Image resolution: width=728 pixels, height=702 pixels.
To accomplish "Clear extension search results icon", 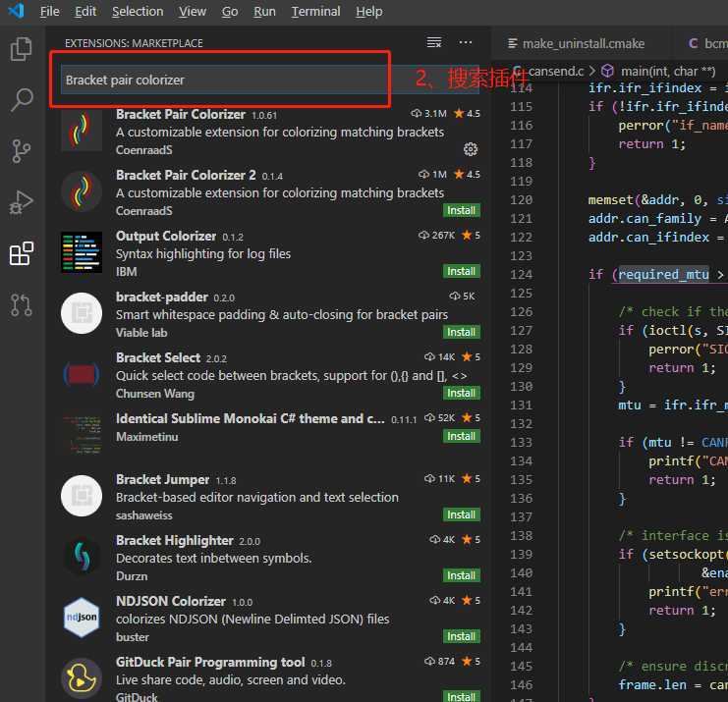I will point(434,42).
